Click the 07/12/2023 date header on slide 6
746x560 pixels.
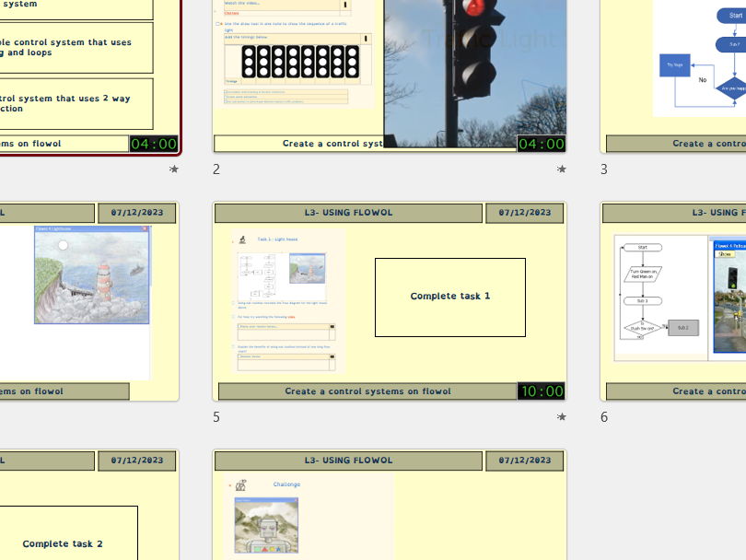pyautogui.click(x=742, y=213)
